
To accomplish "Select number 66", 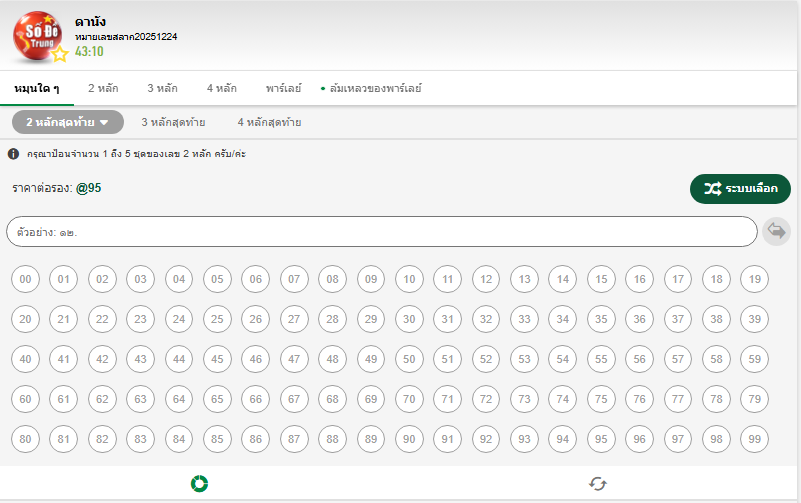I will click(x=255, y=399).
